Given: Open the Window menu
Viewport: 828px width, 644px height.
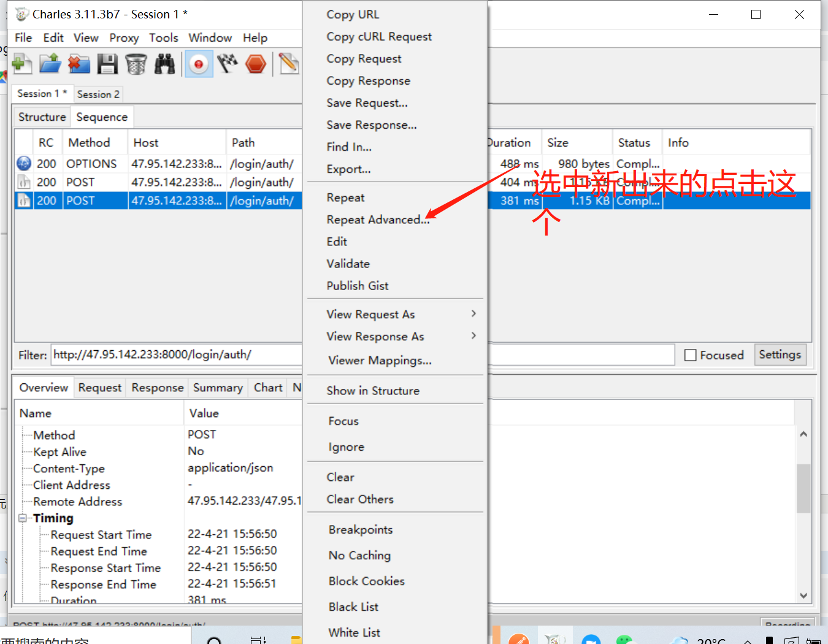Looking at the screenshot, I should coord(210,37).
